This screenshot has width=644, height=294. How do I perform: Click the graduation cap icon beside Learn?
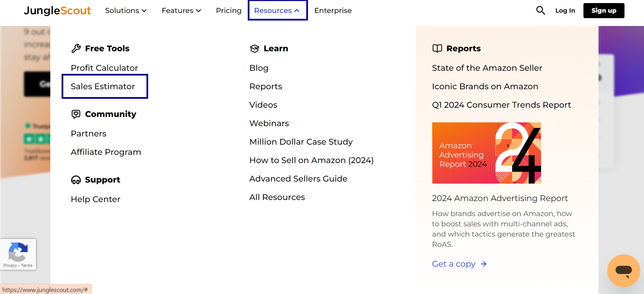255,49
